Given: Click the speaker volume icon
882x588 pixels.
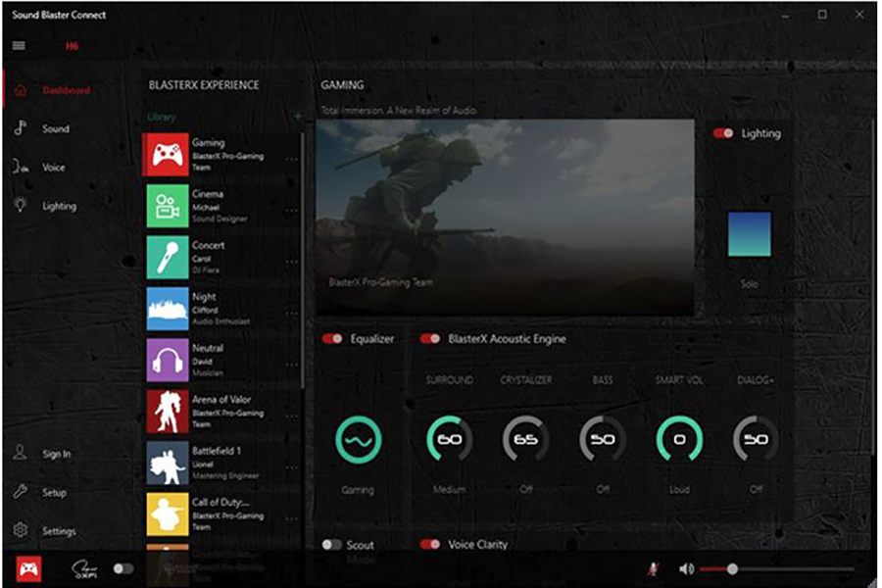Looking at the screenshot, I should click(x=686, y=568).
